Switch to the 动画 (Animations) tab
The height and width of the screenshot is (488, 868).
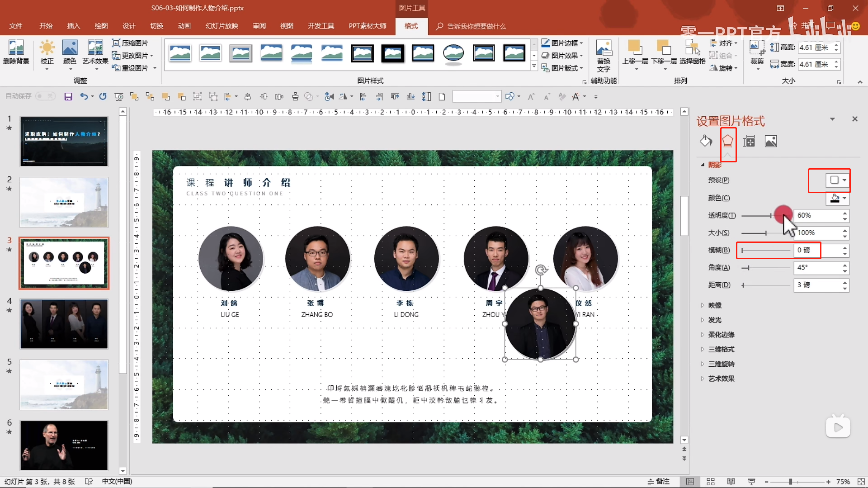pos(184,26)
